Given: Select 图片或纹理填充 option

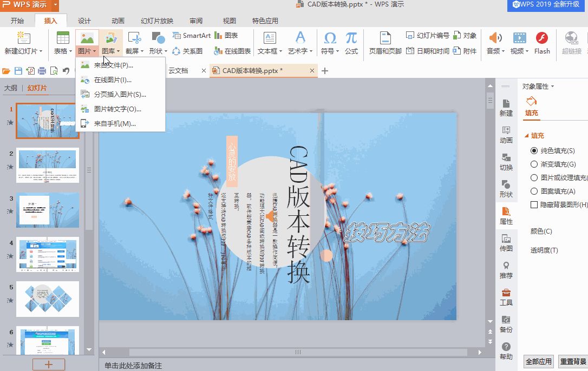Looking at the screenshot, I should 534,177.
